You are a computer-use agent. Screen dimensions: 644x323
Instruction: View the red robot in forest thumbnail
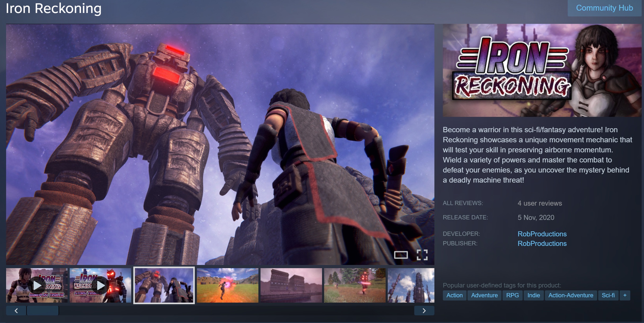[x=355, y=285]
